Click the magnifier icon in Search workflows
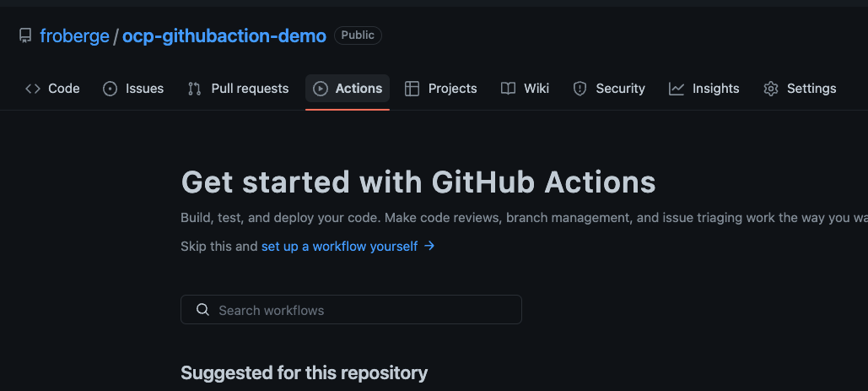 203,310
